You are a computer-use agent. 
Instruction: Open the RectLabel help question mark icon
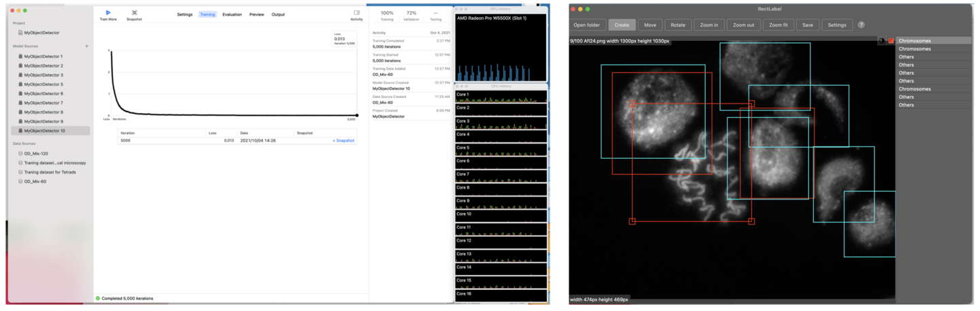click(861, 25)
